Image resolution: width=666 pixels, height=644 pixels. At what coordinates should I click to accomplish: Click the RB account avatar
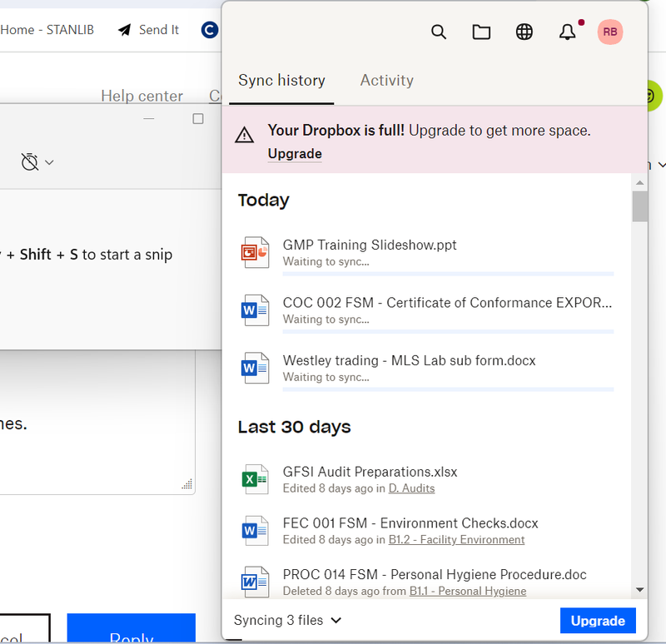tap(610, 32)
